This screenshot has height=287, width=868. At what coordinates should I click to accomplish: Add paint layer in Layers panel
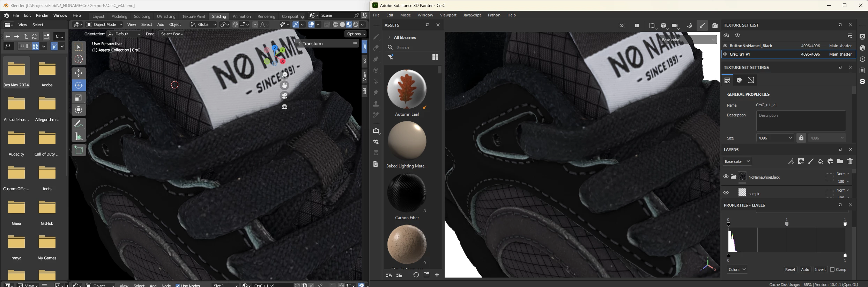(811, 161)
